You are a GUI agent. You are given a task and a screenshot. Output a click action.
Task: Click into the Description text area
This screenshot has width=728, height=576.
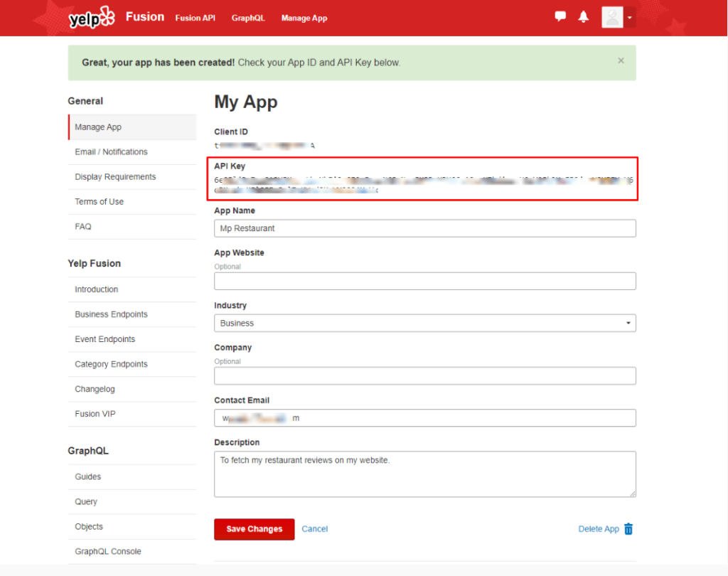[425, 474]
